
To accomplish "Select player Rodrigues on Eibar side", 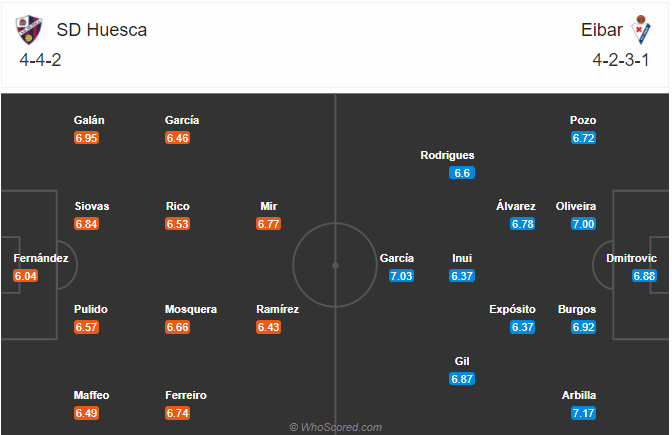I will pyautogui.click(x=447, y=155).
